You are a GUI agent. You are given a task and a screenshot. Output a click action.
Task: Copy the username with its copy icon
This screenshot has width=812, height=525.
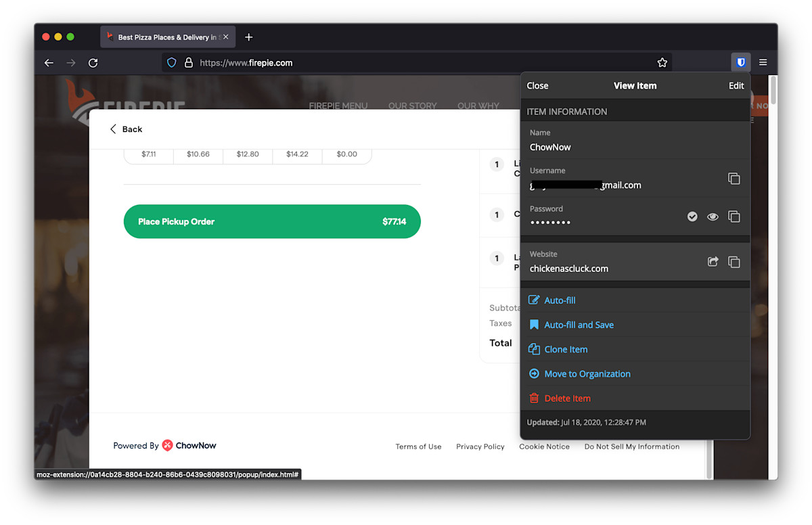click(734, 179)
